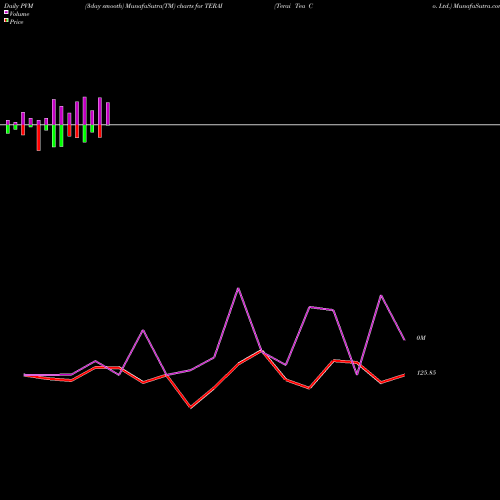Screen dimensions: 500x500
Task: Click the Price legend color swatch
Action: pos(6,21)
